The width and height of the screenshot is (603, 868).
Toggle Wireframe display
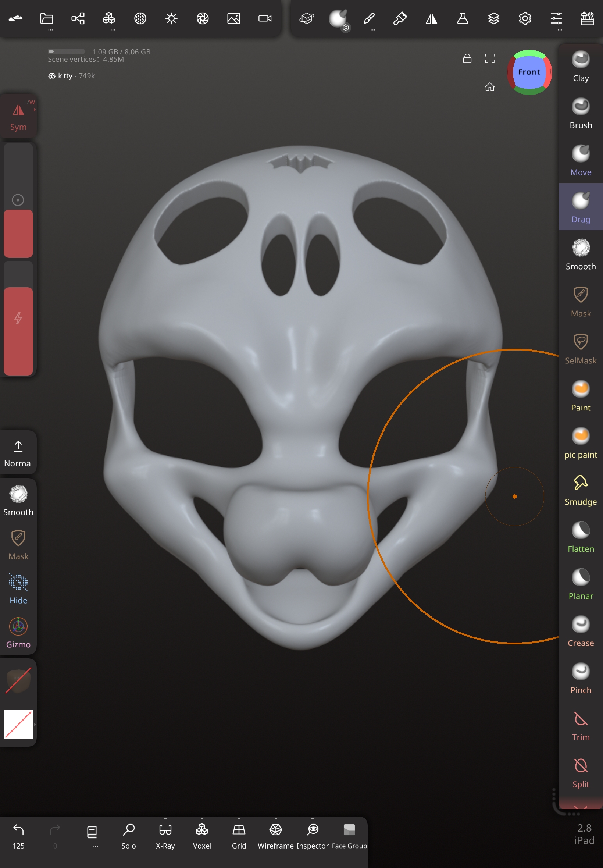(x=275, y=836)
